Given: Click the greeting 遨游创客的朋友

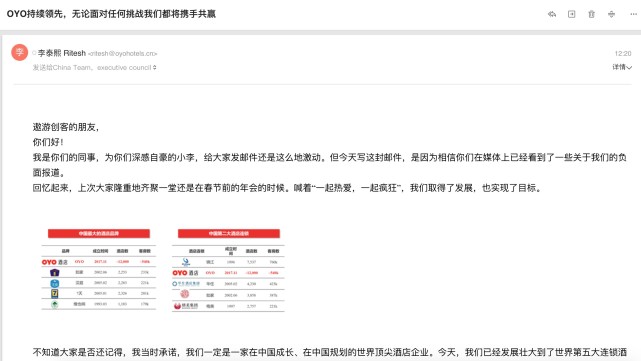Looking at the screenshot, I should pyautogui.click(x=65, y=127).
